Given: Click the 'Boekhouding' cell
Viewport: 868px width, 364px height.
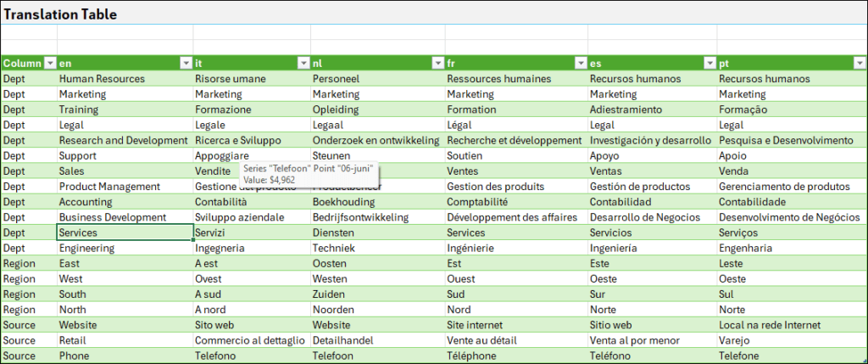Looking at the screenshot, I should click(342, 202).
